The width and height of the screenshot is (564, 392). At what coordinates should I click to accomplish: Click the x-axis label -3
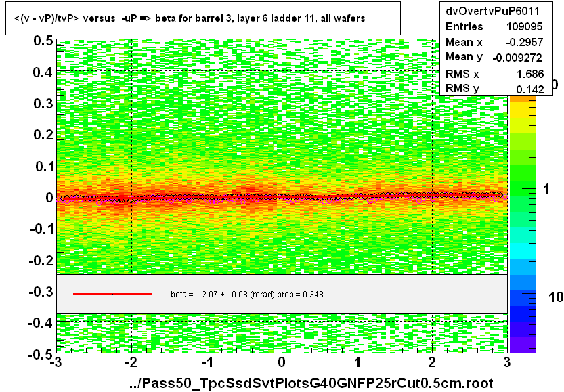coord(55,362)
